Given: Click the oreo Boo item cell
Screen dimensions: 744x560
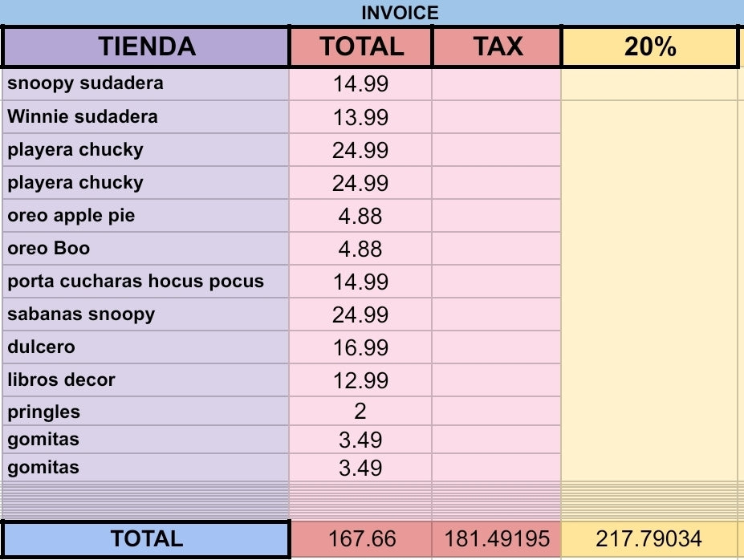Looking at the screenshot, I should [x=146, y=249].
